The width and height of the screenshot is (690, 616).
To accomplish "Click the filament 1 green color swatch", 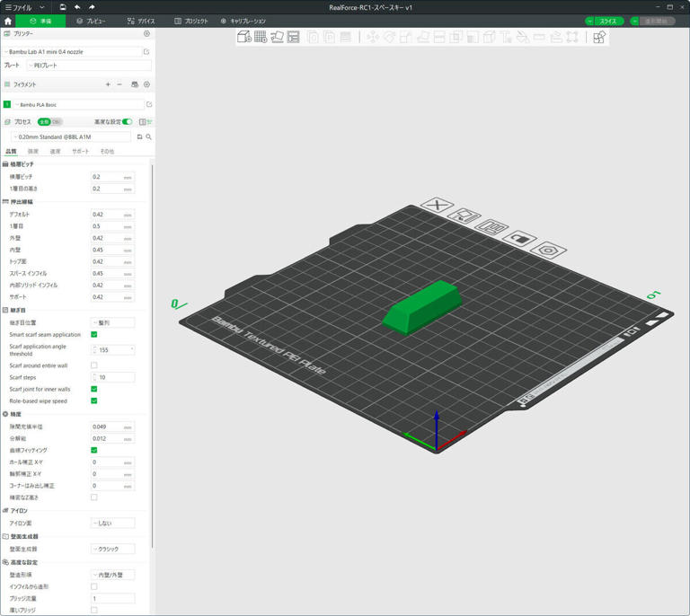I will coord(7,104).
